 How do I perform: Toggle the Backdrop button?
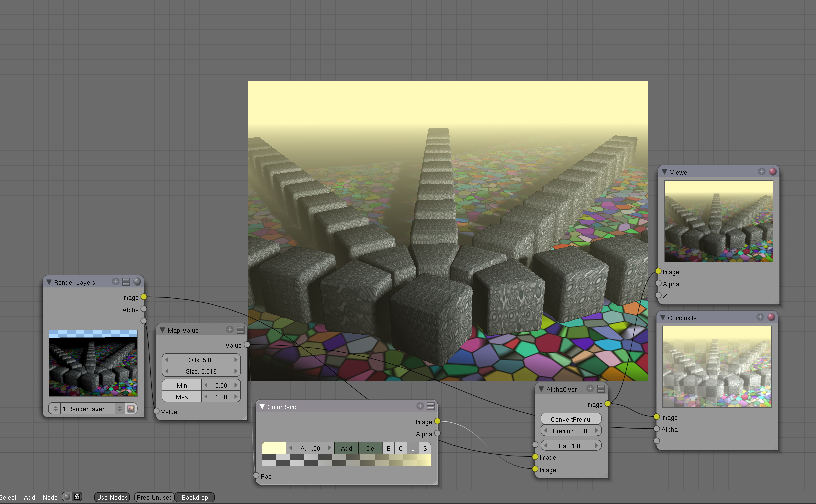tap(195, 497)
